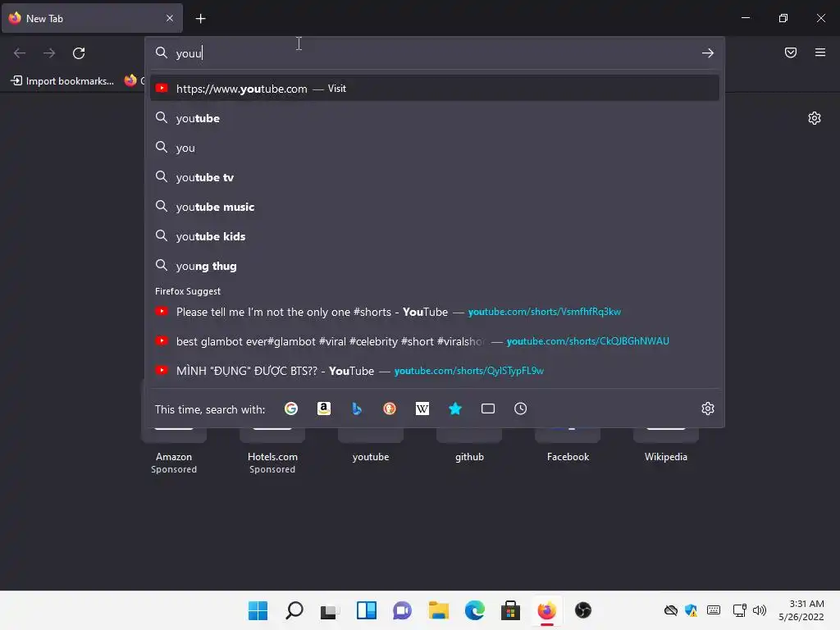The height and width of the screenshot is (630, 840).
Task: Select the 'youtube music' search suggestion
Action: [x=435, y=206]
